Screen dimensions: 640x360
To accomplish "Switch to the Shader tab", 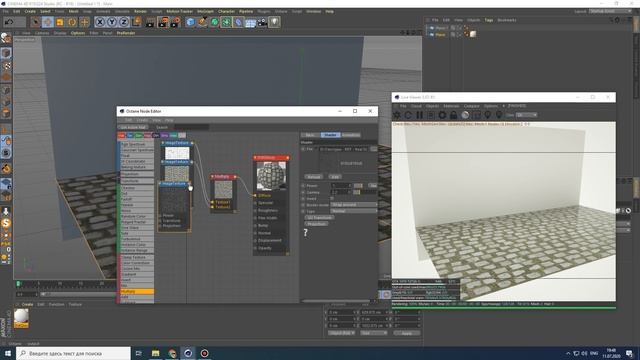I will pyautogui.click(x=330, y=135).
